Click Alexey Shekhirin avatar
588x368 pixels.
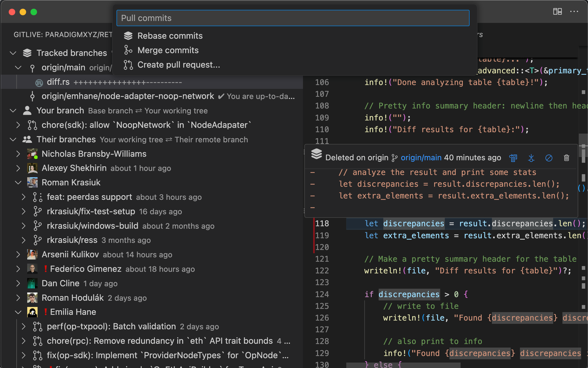coord(32,168)
